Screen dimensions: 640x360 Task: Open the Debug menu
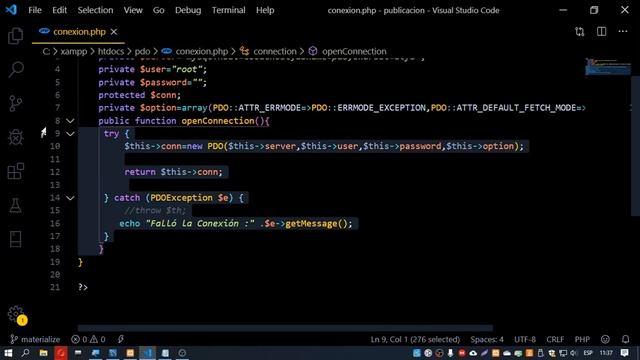tap(188, 10)
